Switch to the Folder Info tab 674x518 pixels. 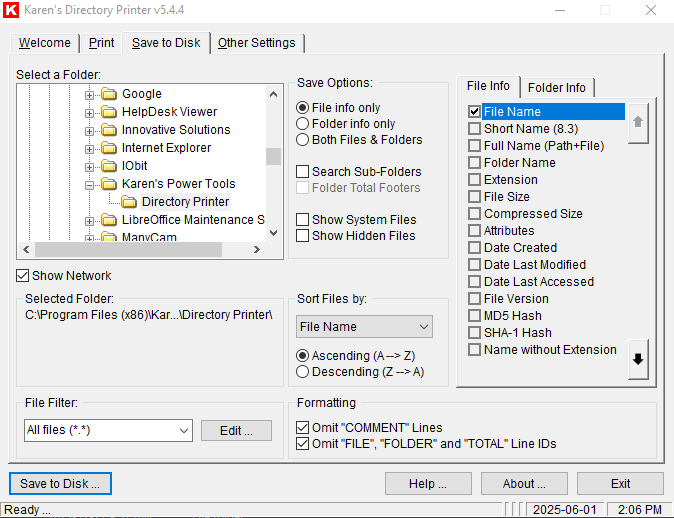coord(557,88)
